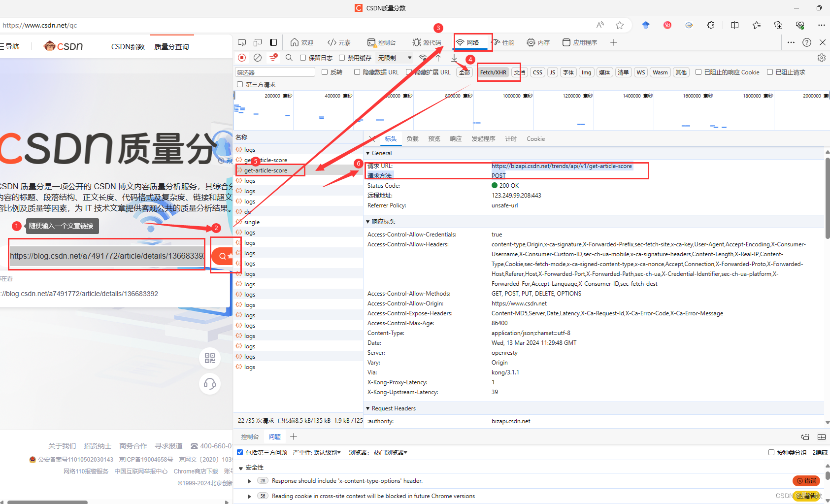Enable the 禁用缓存 checkbox
Screen dimensions: 830x504
(342, 58)
